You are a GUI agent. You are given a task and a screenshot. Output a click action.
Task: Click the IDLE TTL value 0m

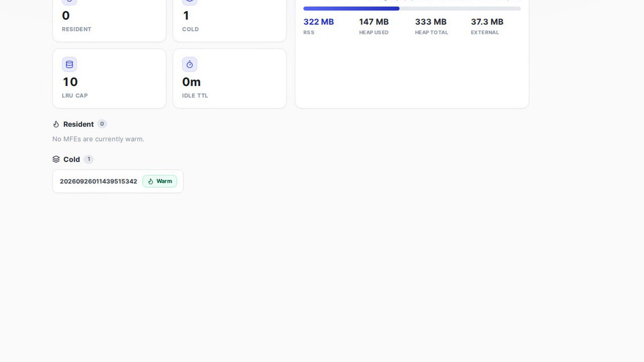[x=191, y=82]
